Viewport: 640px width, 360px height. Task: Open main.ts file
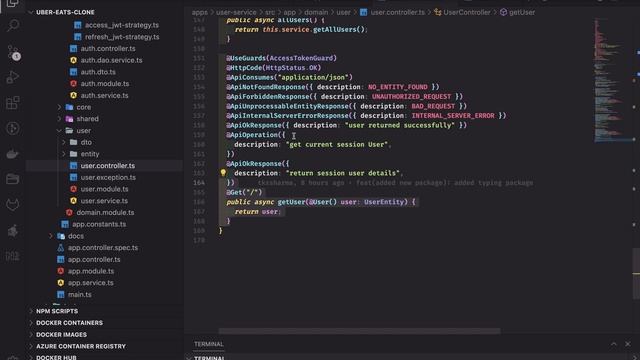pos(79,294)
